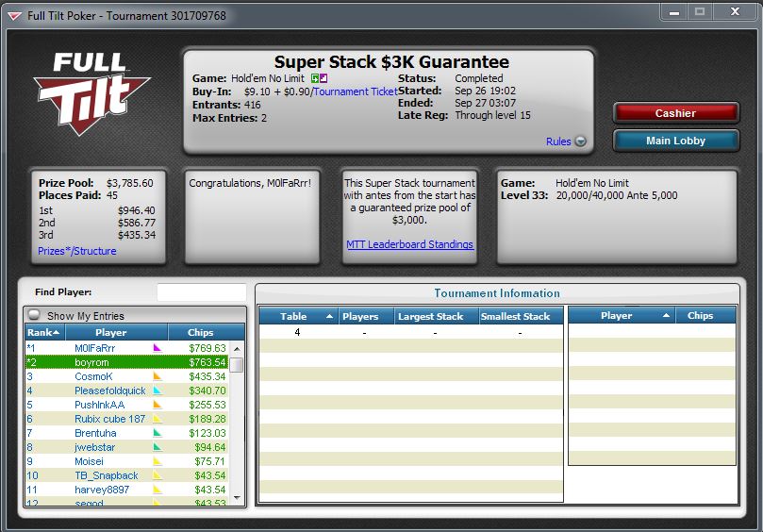763x532 pixels.
Task: Select player PushInkAA
Action: click(x=126, y=405)
